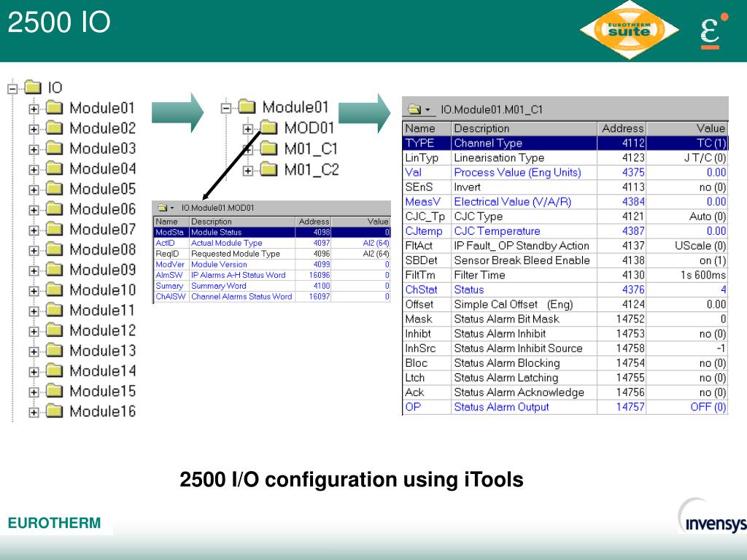
Task: Select AlmSW IP Alarms A-H Status Word row
Action: click(272, 275)
